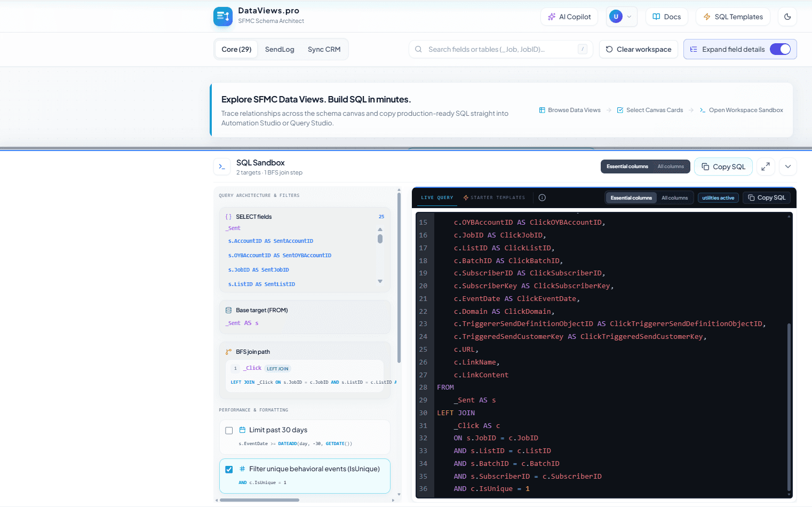Click the SQL Sandbox terminal icon
This screenshot has height=507, width=812.
[x=222, y=167]
